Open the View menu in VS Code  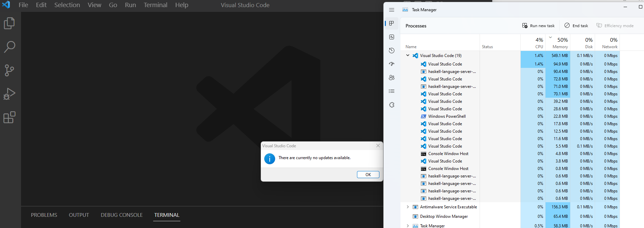pos(94,5)
